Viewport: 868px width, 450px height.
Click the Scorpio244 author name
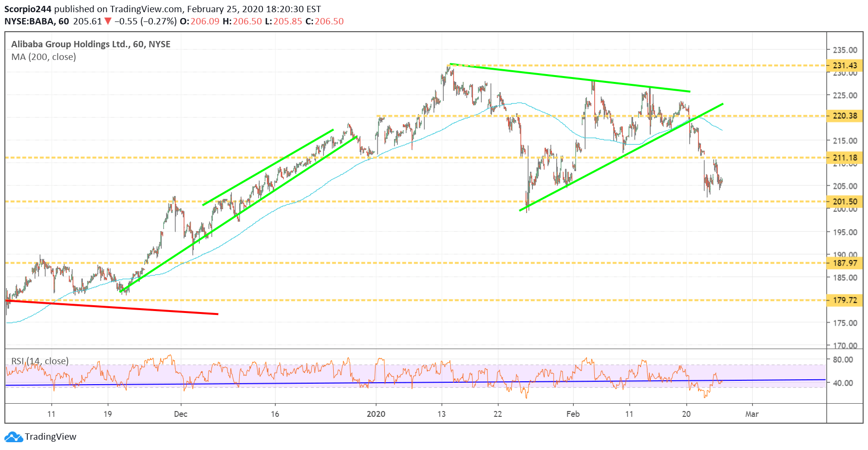point(28,9)
